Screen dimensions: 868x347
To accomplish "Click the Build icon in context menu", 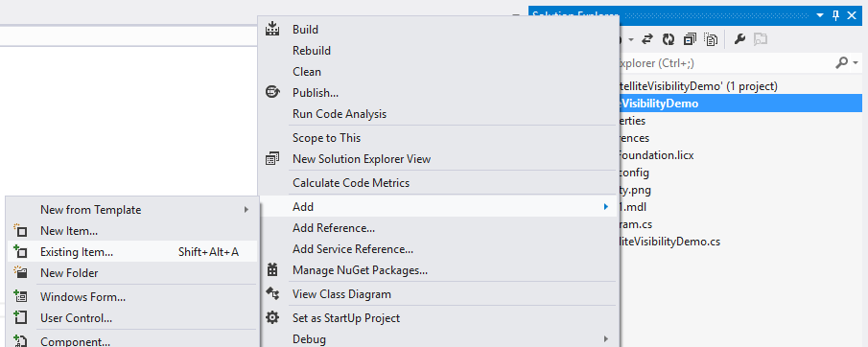I will 272,29.
